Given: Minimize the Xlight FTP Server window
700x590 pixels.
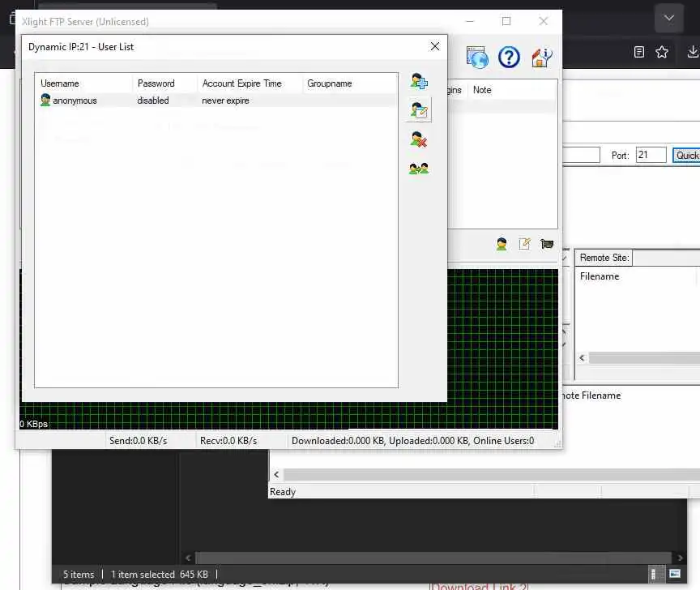Looking at the screenshot, I should click(470, 21).
